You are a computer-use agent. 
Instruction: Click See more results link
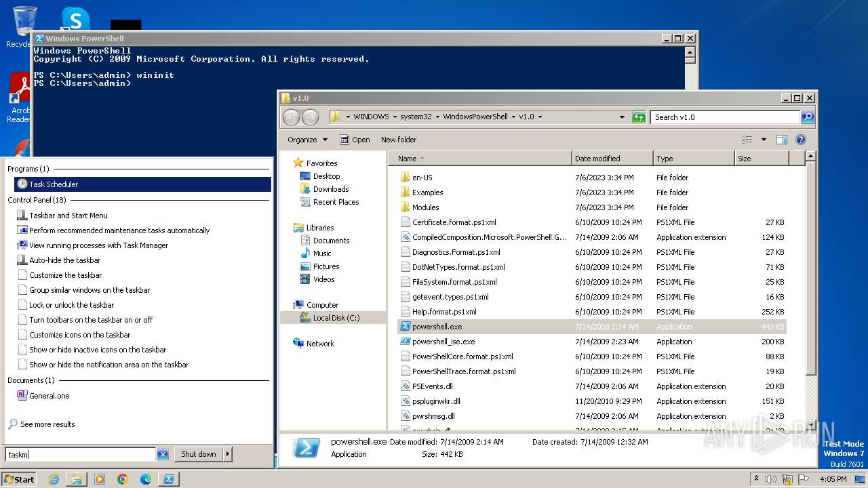47,424
